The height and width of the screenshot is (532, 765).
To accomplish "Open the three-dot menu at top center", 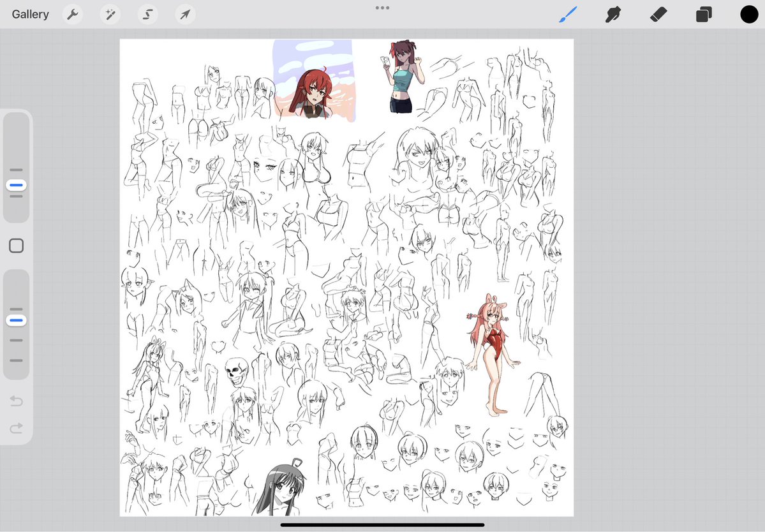I will (x=383, y=8).
